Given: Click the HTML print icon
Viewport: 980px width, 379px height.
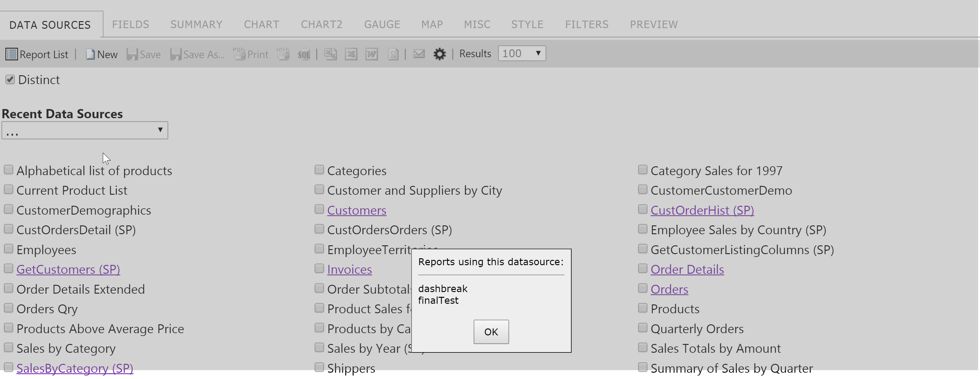Looking at the screenshot, I should [x=283, y=54].
